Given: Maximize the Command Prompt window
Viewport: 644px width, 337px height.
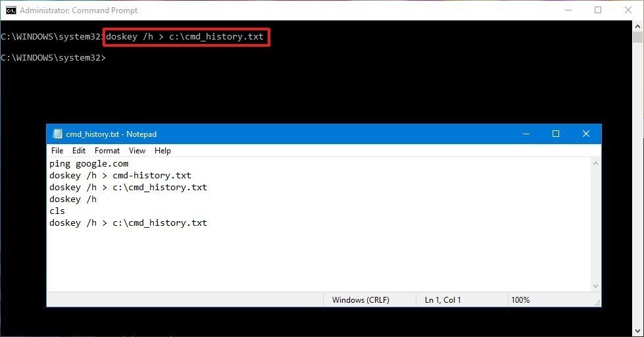Looking at the screenshot, I should click(597, 11).
